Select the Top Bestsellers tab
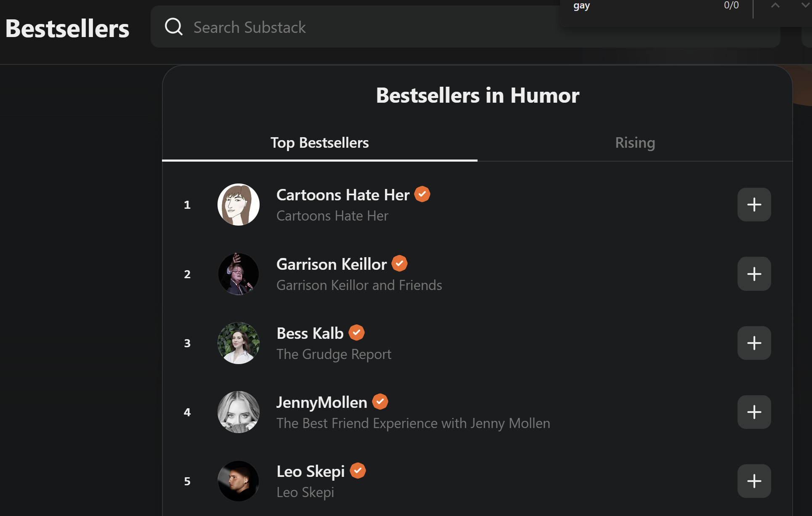The image size is (812, 516). pyautogui.click(x=320, y=142)
